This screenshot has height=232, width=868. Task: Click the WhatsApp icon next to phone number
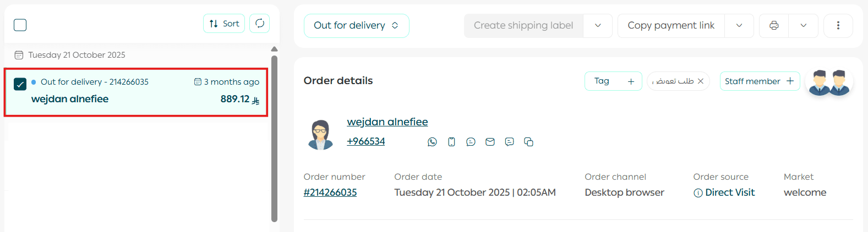[x=432, y=142]
